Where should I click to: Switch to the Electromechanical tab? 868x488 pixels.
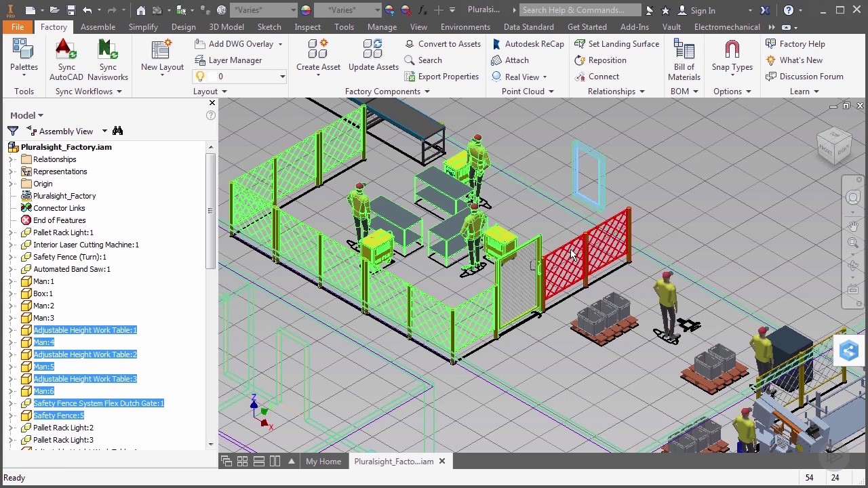727,26
